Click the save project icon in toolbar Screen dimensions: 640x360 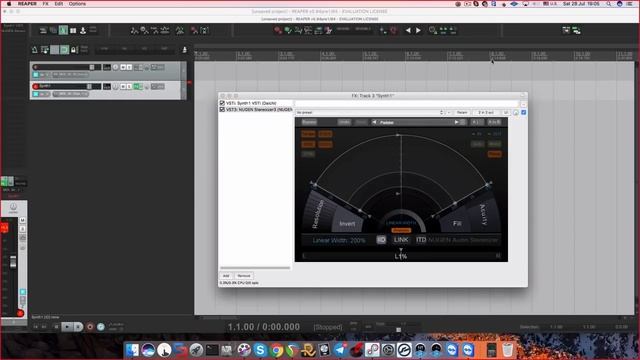pyautogui.click(x=83, y=30)
